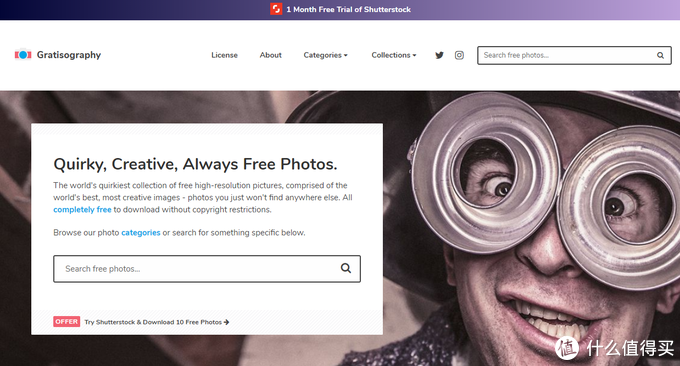This screenshot has height=366, width=680.
Task: Click the 'Quirky, Creative, Always Free Photos.' heading
Action: [195, 164]
